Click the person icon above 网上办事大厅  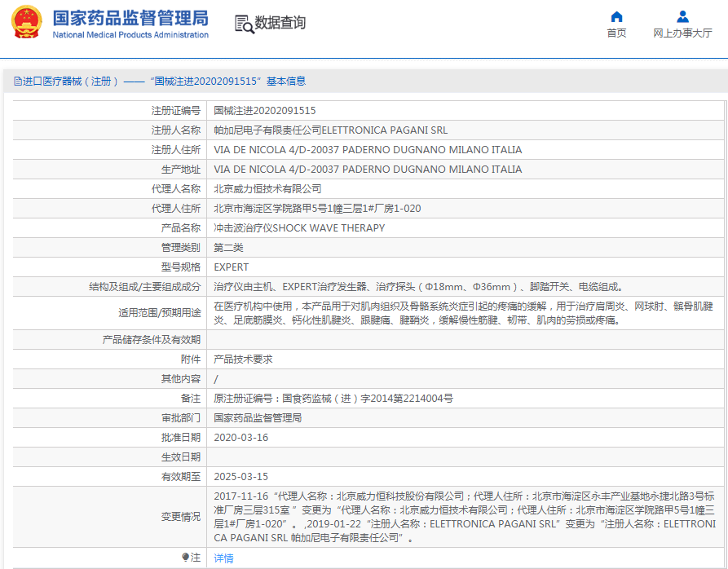(x=682, y=16)
